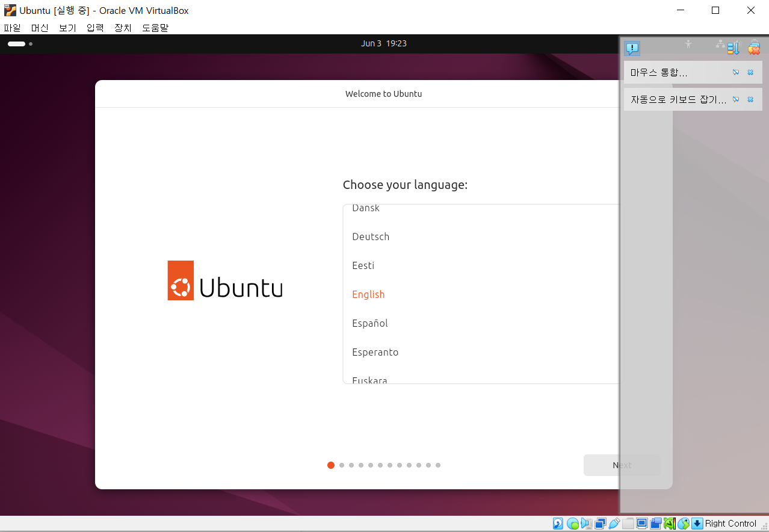Click don't-show-again icon on 마우스 통합 notification
Viewport: 769px width, 532px height.
[x=735, y=72]
